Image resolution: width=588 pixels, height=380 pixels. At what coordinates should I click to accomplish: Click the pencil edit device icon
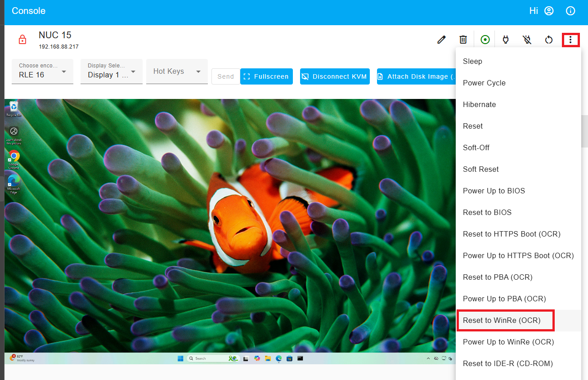441,40
